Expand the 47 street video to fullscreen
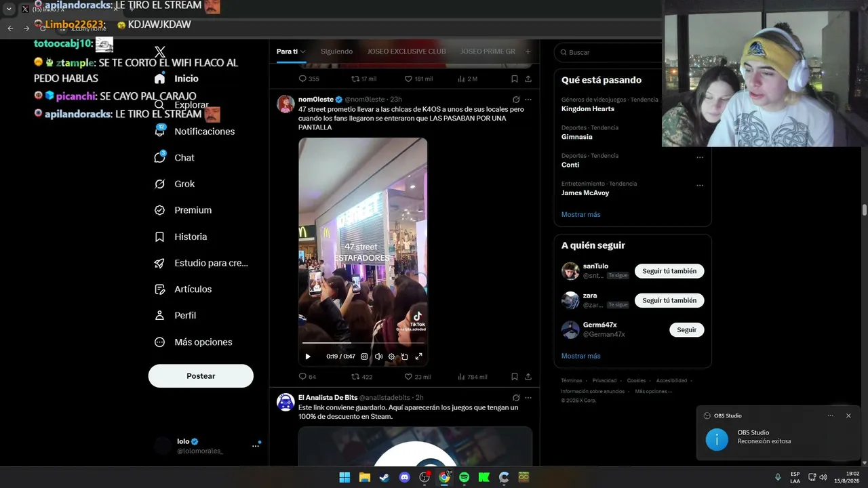 click(418, 357)
